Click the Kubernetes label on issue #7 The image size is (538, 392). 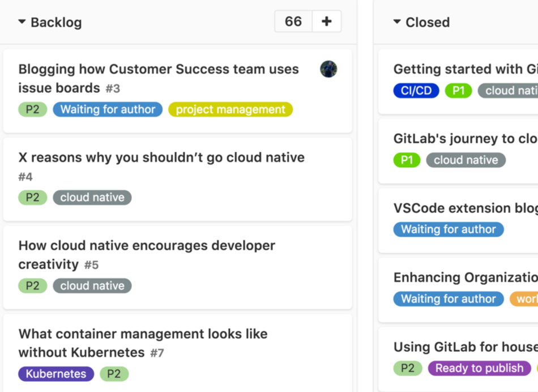pos(55,374)
